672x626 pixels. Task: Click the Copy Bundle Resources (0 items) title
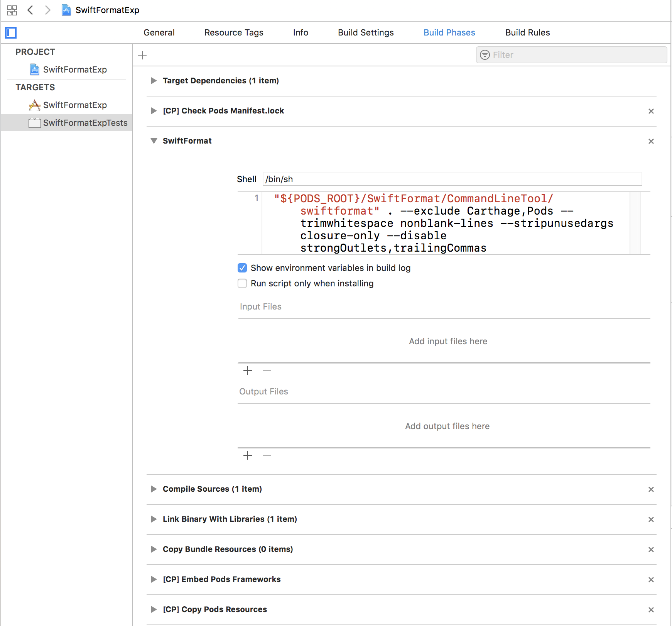click(228, 549)
